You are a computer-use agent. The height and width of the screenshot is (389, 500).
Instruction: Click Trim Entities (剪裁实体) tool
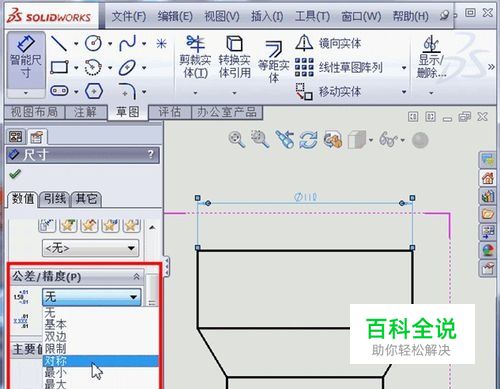195,58
